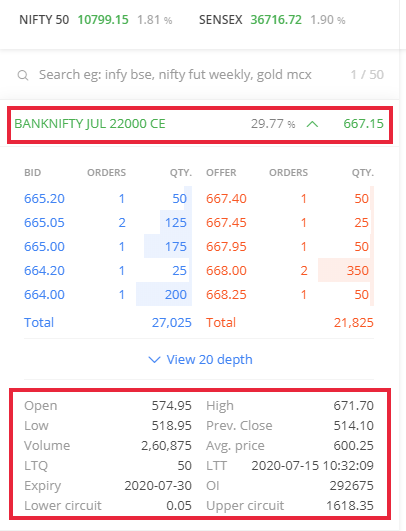406x531 pixels.
Task: Select BANKNIFTY JUL 22000 CE instrument
Action: pyautogui.click(x=90, y=124)
